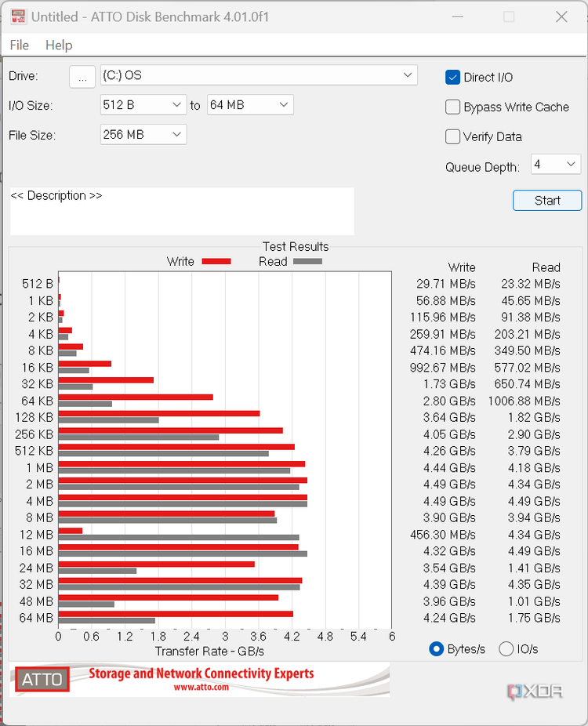Click the ATTO app icon in title bar
This screenshot has width=588, height=726.
(18, 16)
